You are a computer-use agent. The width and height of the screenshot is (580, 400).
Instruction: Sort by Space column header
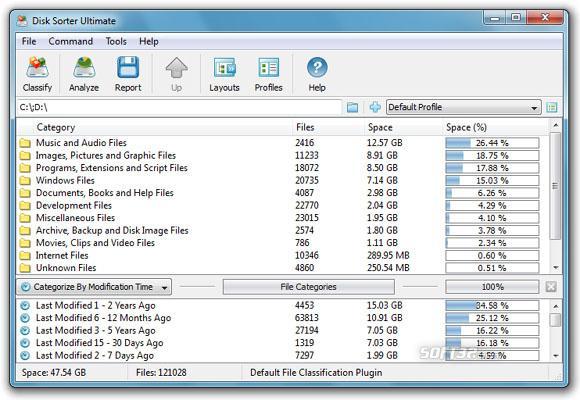380,127
